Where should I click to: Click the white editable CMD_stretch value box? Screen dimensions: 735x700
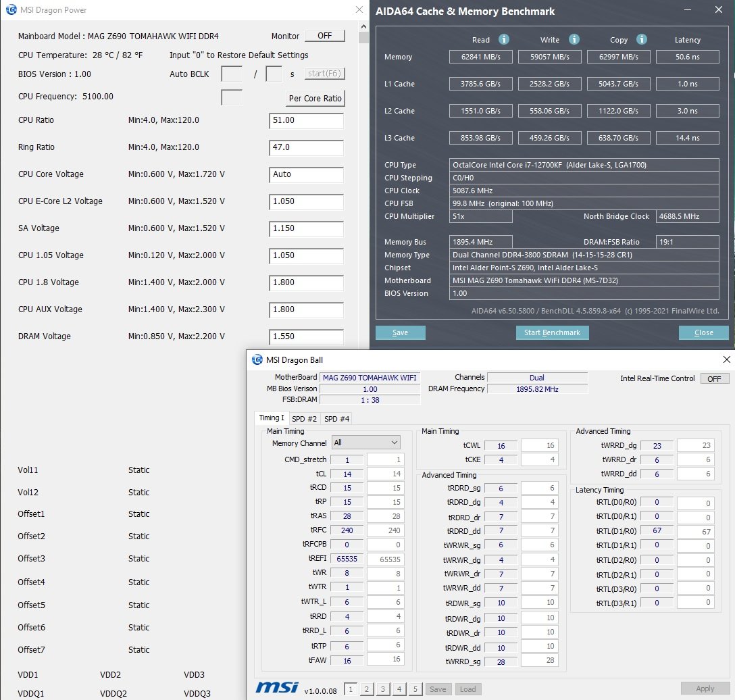[385, 459]
